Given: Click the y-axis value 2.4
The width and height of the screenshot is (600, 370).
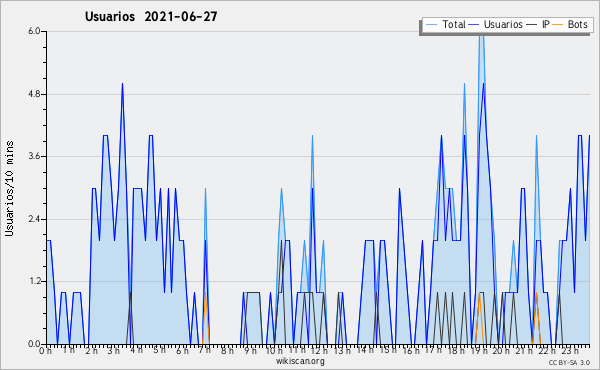Looking at the screenshot, I should click(34, 219).
